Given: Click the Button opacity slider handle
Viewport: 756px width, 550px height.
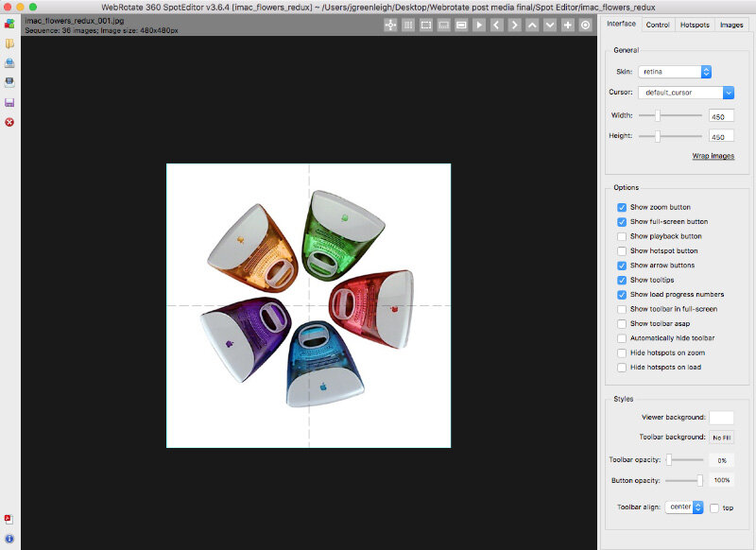Looking at the screenshot, I should pyautogui.click(x=699, y=480).
